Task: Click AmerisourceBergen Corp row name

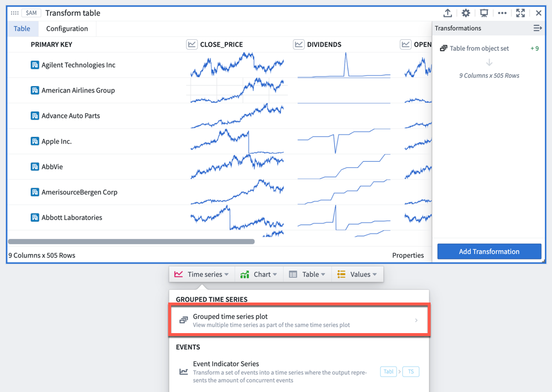Action: (x=80, y=192)
